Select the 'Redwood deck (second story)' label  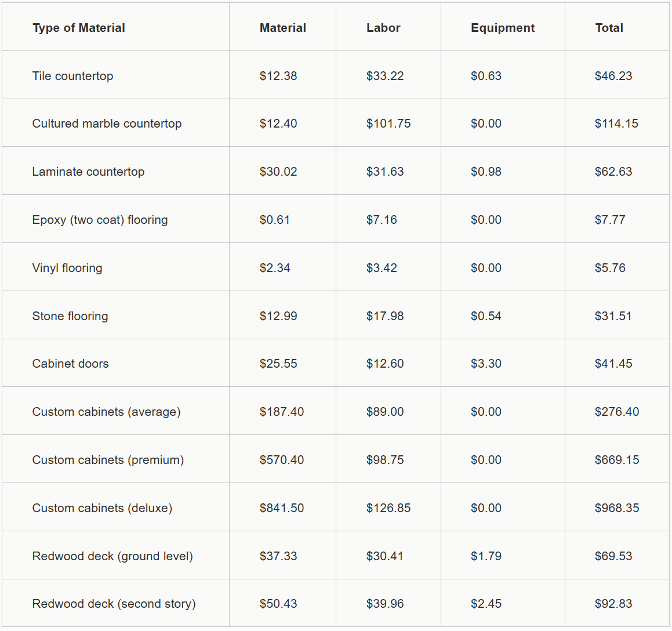(114, 604)
